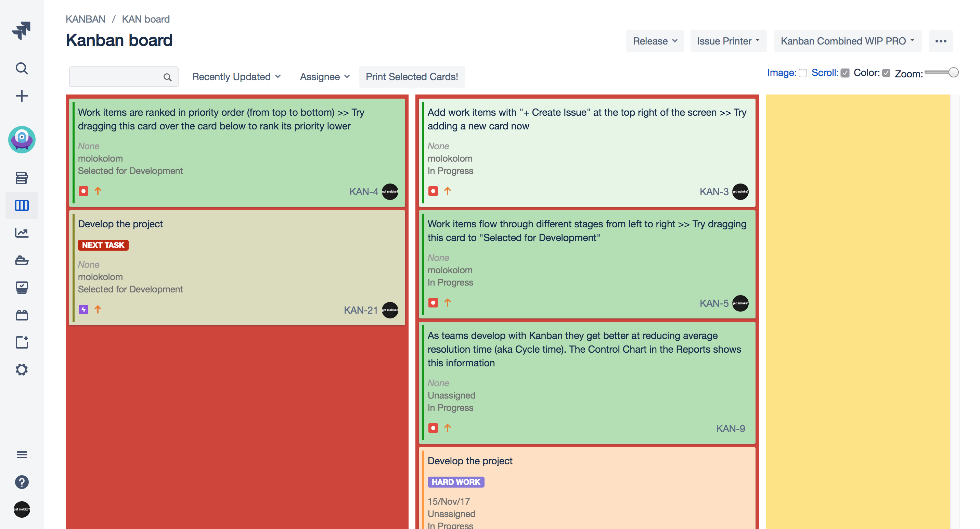Viewport: 980px width, 529px height.
Task: Uncheck the Color checkbox
Action: click(x=886, y=73)
